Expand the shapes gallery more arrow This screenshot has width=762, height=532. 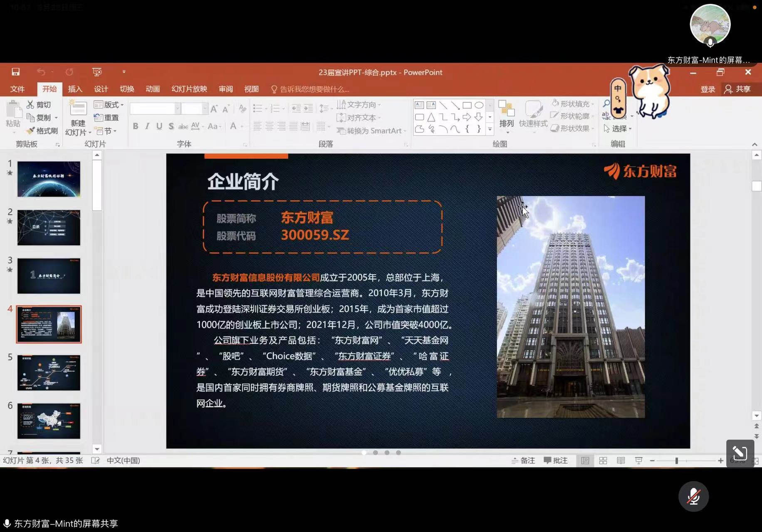point(490,129)
